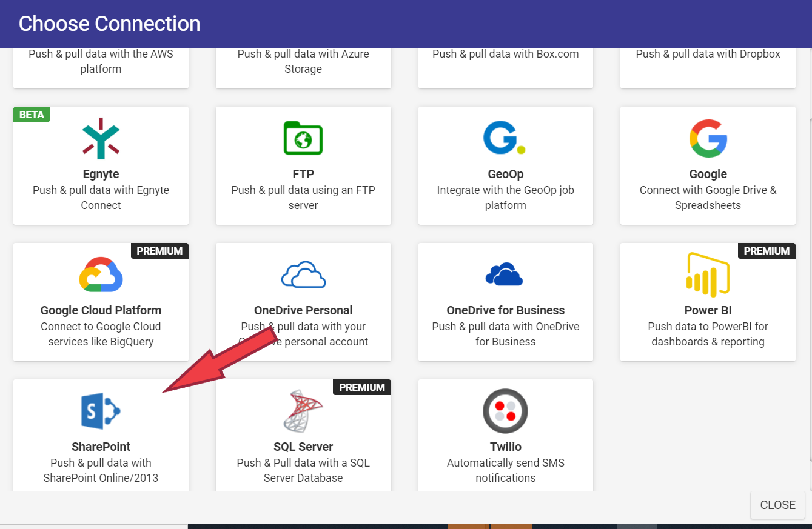
Task: Click 'Push & pull data using an FTP server'
Action: pos(303,198)
